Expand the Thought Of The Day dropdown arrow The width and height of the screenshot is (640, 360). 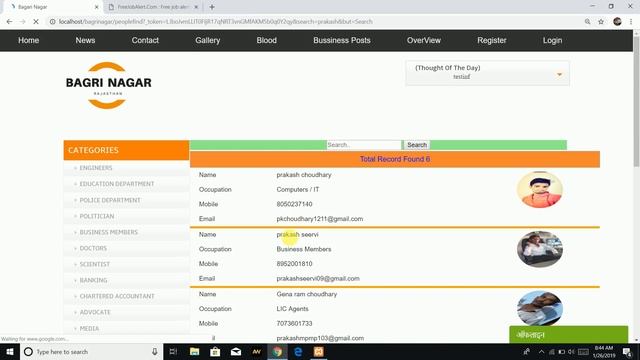point(560,74)
